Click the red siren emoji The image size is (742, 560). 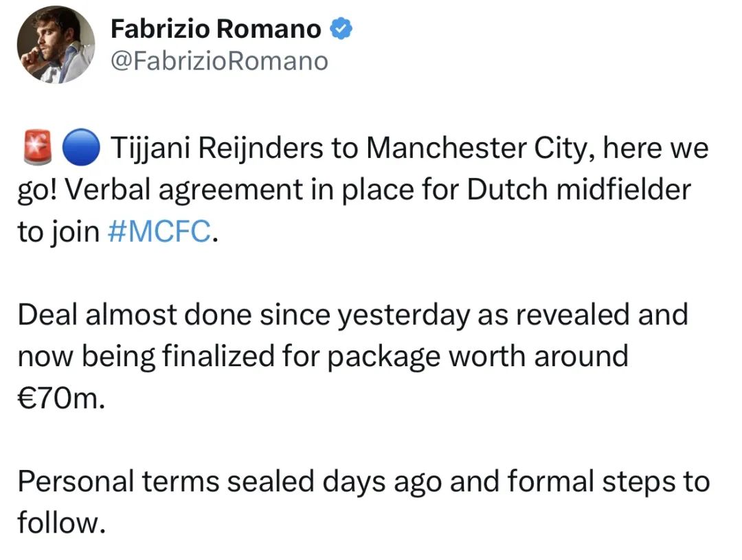37,147
